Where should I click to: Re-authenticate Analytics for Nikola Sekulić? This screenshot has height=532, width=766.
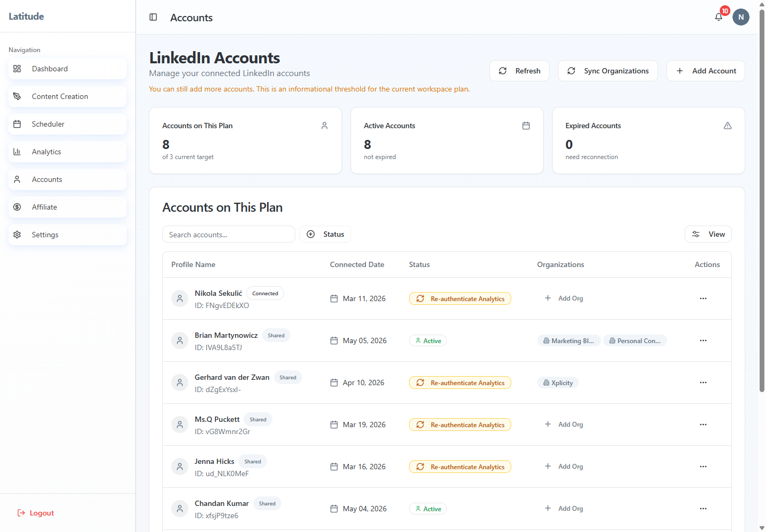point(460,298)
